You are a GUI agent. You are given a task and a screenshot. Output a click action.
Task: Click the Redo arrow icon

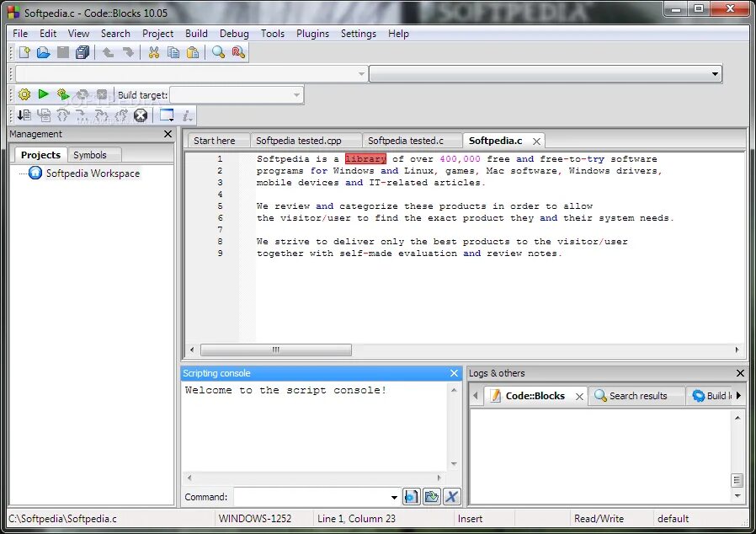pos(128,52)
